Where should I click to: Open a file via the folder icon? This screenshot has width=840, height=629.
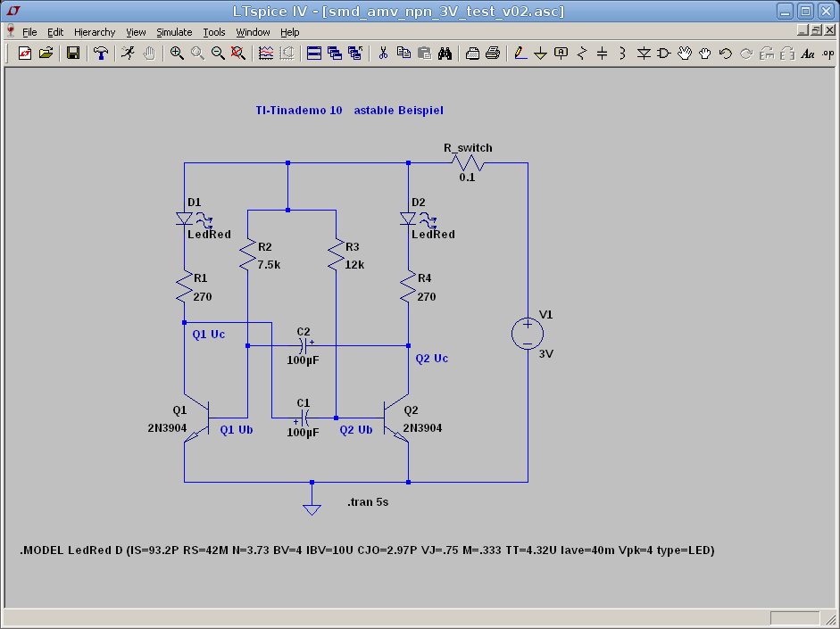46,53
